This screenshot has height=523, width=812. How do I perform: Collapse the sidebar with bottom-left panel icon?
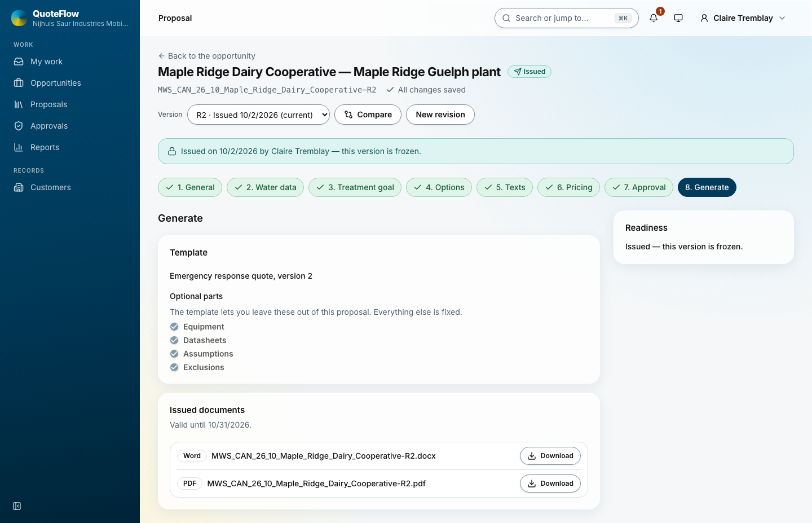point(17,506)
